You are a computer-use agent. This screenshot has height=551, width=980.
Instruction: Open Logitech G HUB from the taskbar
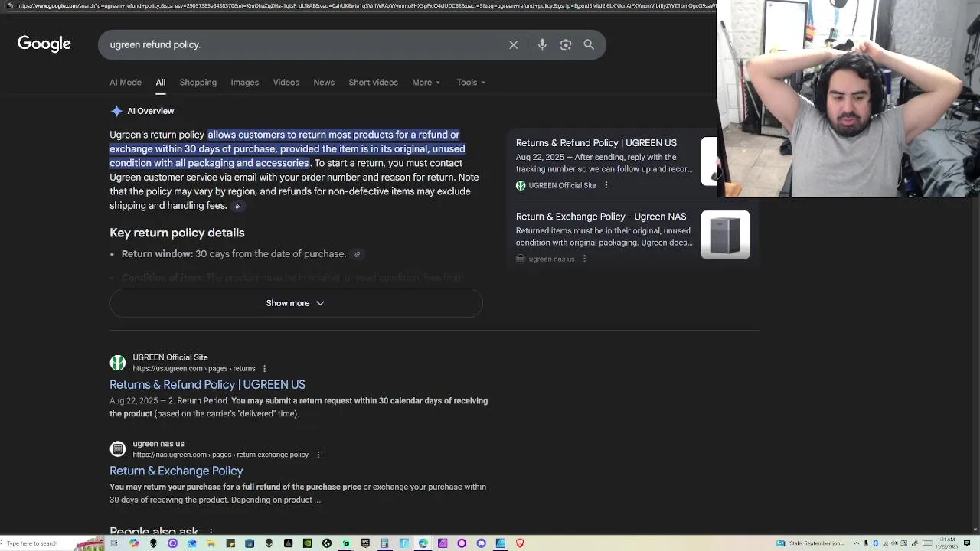[327, 543]
